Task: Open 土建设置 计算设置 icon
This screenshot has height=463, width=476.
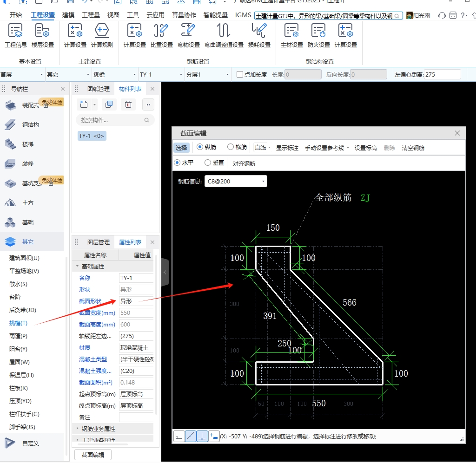Action: (75, 36)
